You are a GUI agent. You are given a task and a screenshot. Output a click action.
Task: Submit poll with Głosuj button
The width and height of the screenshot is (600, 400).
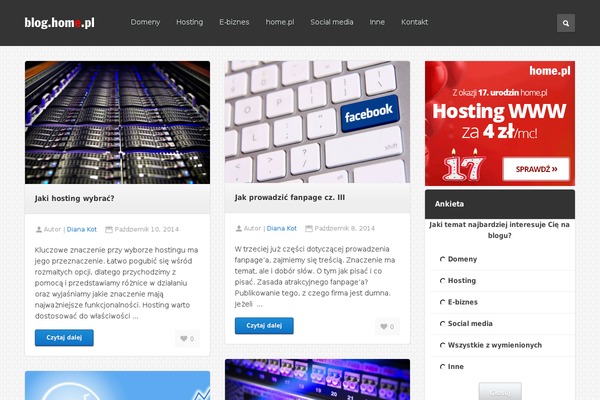click(500, 392)
